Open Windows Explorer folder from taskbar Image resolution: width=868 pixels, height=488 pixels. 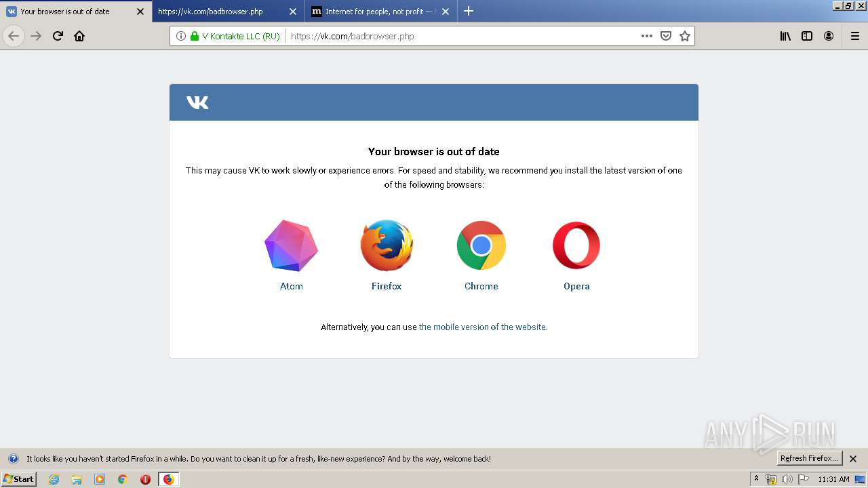77,479
